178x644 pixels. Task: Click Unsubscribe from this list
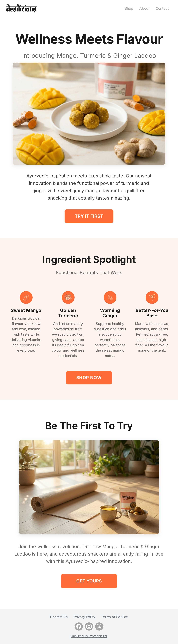(89, 636)
